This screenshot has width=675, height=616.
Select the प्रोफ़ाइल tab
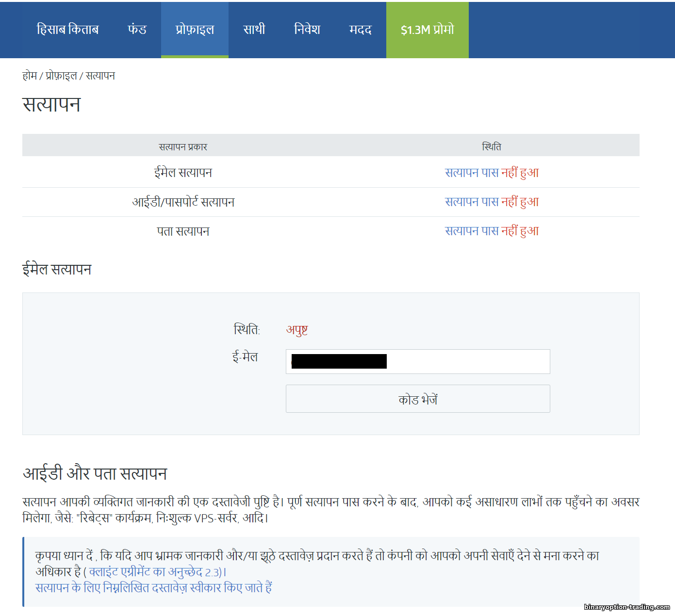coord(195,30)
